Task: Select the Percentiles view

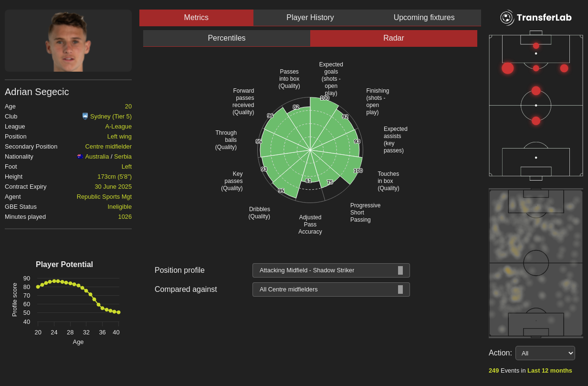Action: (227, 38)
